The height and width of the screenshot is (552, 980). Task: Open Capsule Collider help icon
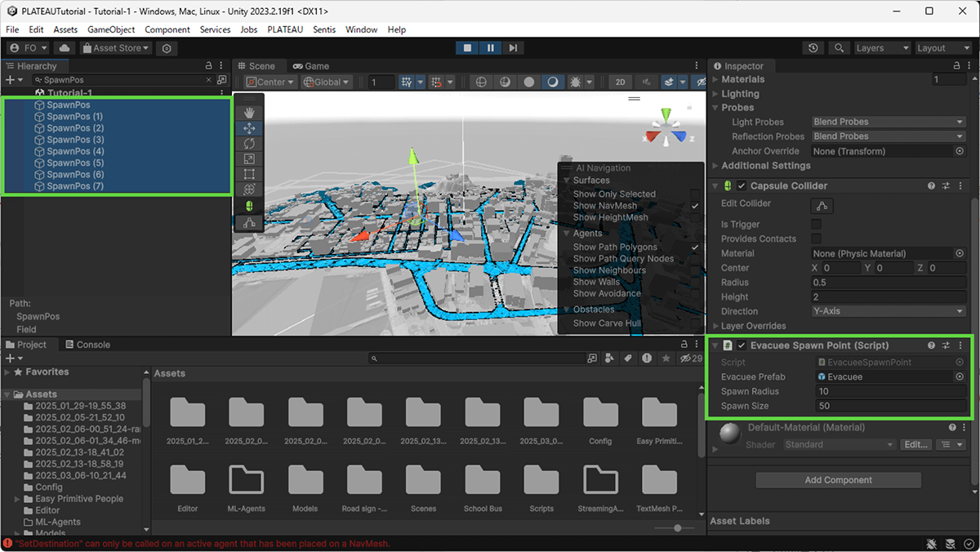pyautogui.click(x=931, y=186)
